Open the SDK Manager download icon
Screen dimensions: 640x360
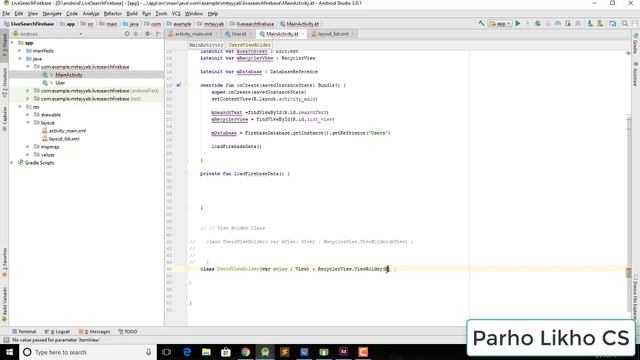tap(590, 24)
